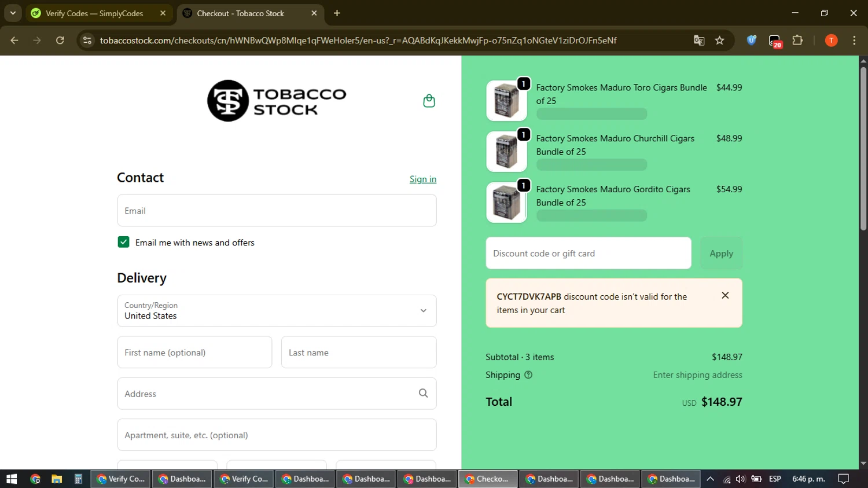Switch to the Checkout Tobacco Stock tab
Screen dimensions: 868x488
click(241, 13)
